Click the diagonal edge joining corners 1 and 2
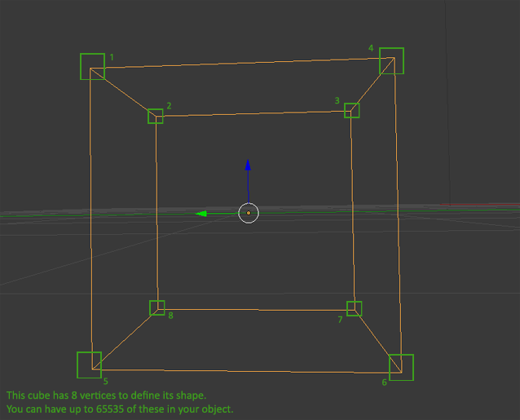This screenshot has height=420, width=520. tap(123, 92)
